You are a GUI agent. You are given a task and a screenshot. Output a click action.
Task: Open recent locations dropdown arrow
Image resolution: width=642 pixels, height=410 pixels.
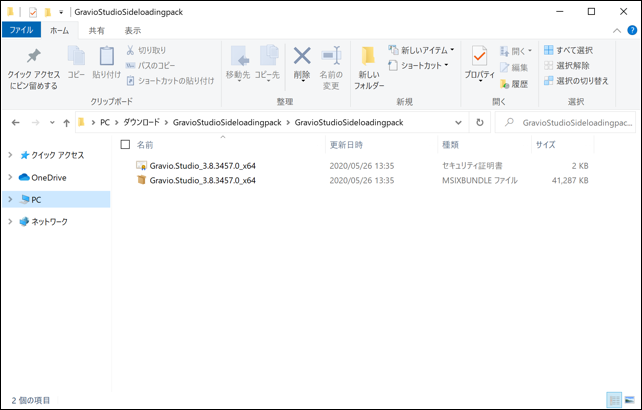[x=52, y=122]
